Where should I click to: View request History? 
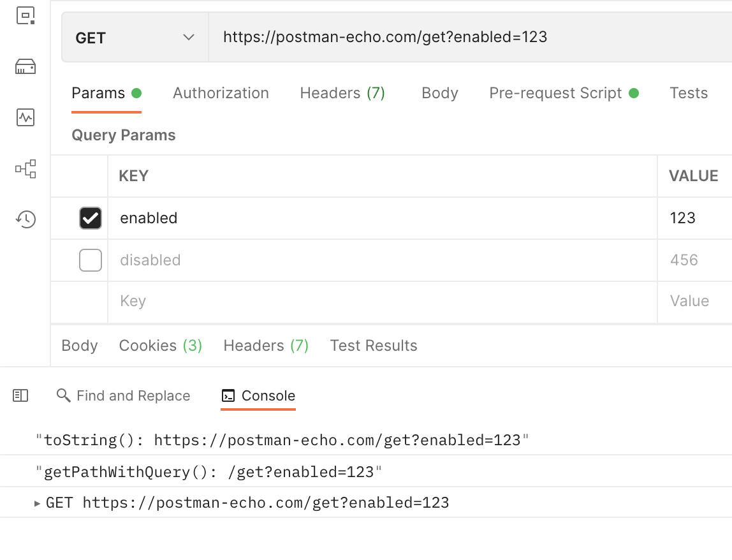[x=25, y=219]
